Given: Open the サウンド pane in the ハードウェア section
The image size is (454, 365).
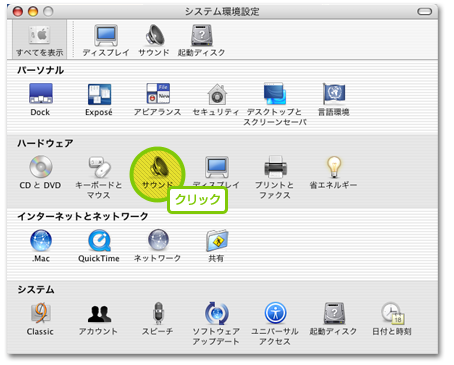Looking at the screenshot, I should coord(158,173).
